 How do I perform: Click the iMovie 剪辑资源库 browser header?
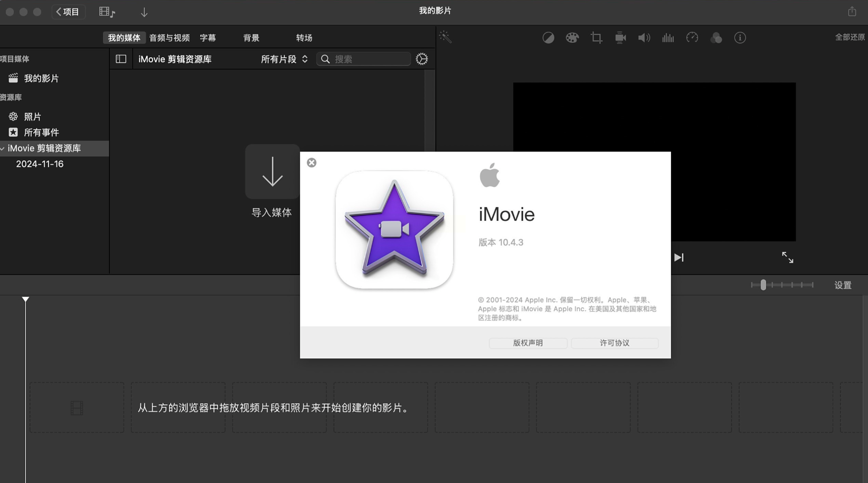[175, 59]
